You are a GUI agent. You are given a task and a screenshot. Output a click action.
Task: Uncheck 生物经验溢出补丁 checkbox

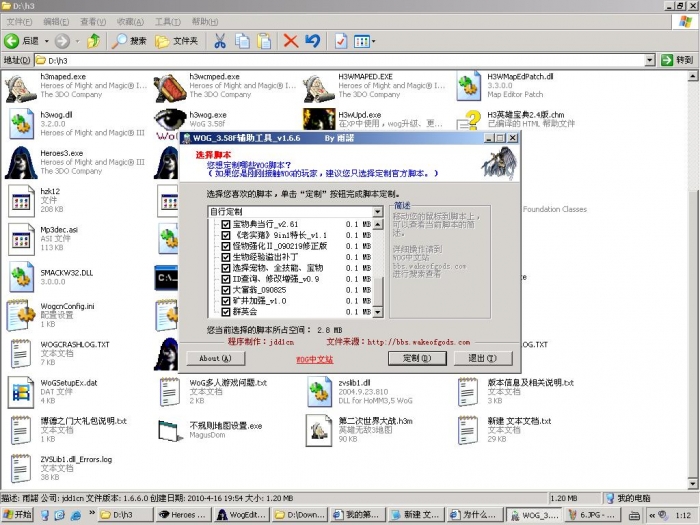[x=226, y=257]
